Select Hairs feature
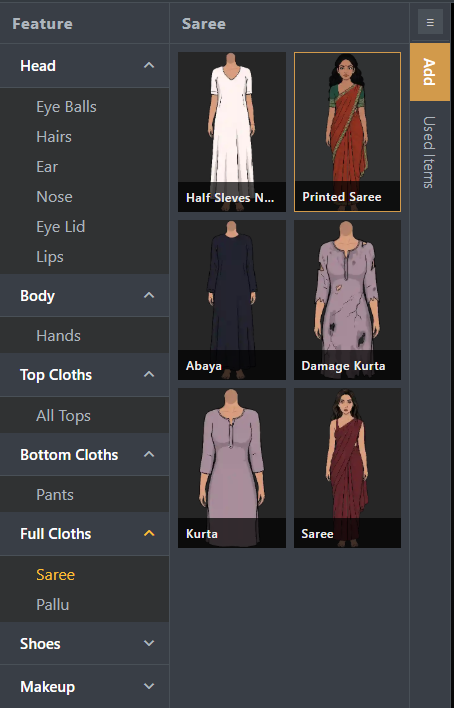The width and height of the screenshot is (454, 708). click(54, 137)
